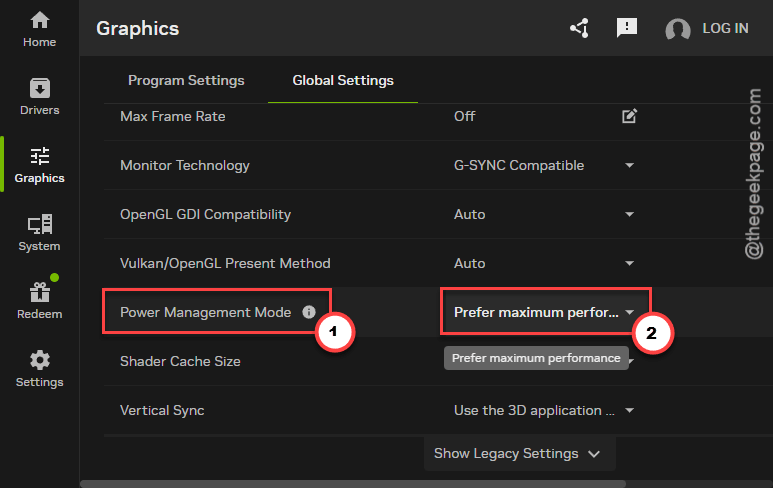Image resolution: width=773 pixels, height=488 pixels.
Task: Select the Graphics sliders icon in sidebar
Action: (39, 156)
